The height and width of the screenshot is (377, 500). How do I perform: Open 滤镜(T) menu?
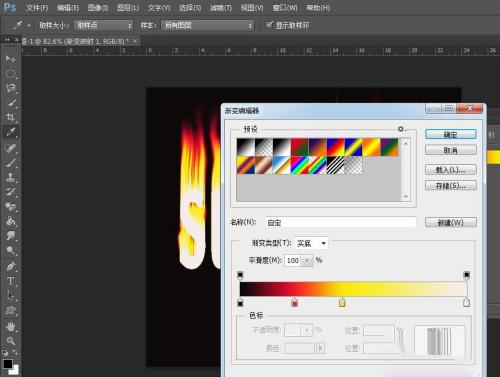(x=221, y=8)
